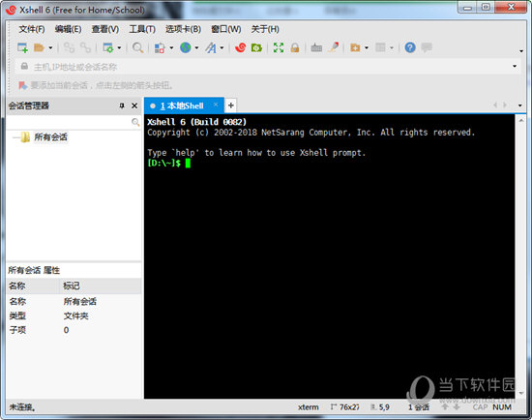The height and width of the screenshot is (420, 532).
Task: Expand the Transfer folder dropdown arrow
Action: (367, 47)
